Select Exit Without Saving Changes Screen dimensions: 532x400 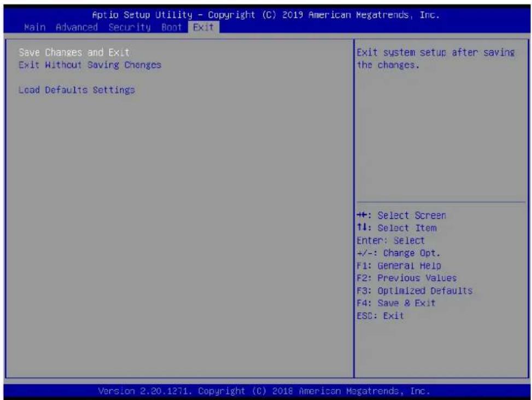(x=90, y=65)
